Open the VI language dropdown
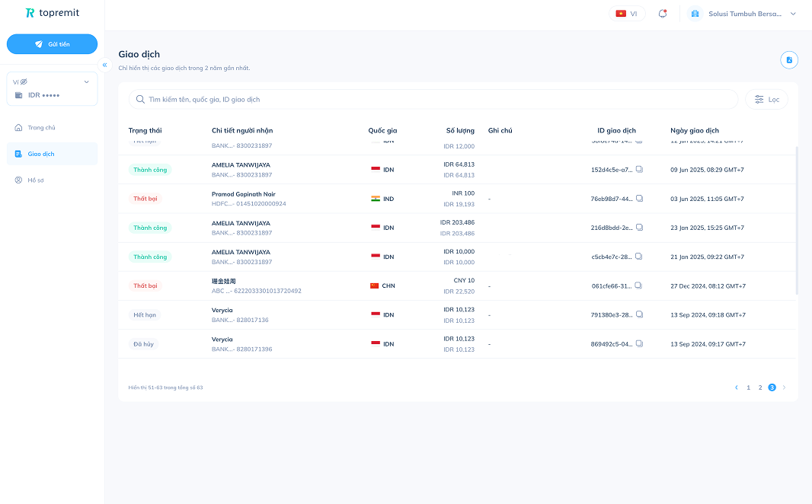Image resolution: width=812 pixels, height=504 pixels. coord(627,14)
